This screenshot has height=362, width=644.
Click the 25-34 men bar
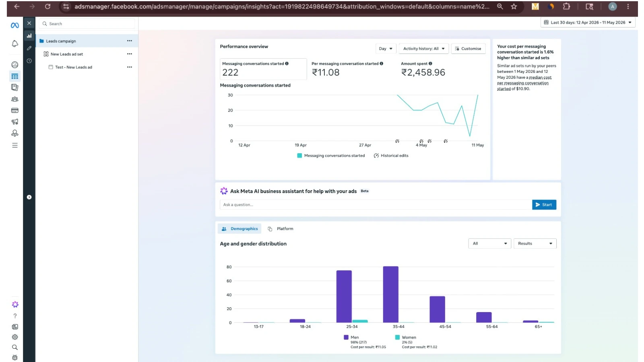tap(344, 296)
